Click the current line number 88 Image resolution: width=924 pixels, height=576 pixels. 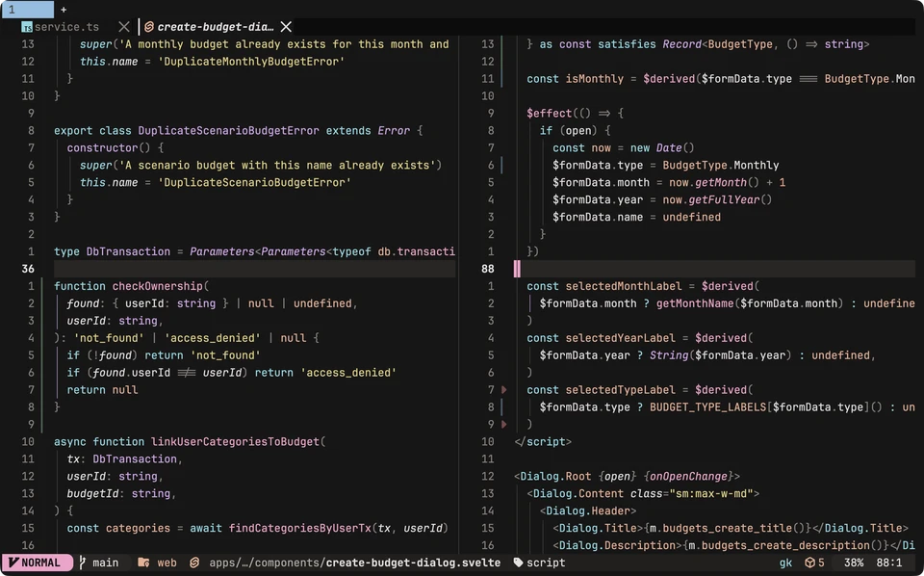pyautogui.click(x=487, y=268)
